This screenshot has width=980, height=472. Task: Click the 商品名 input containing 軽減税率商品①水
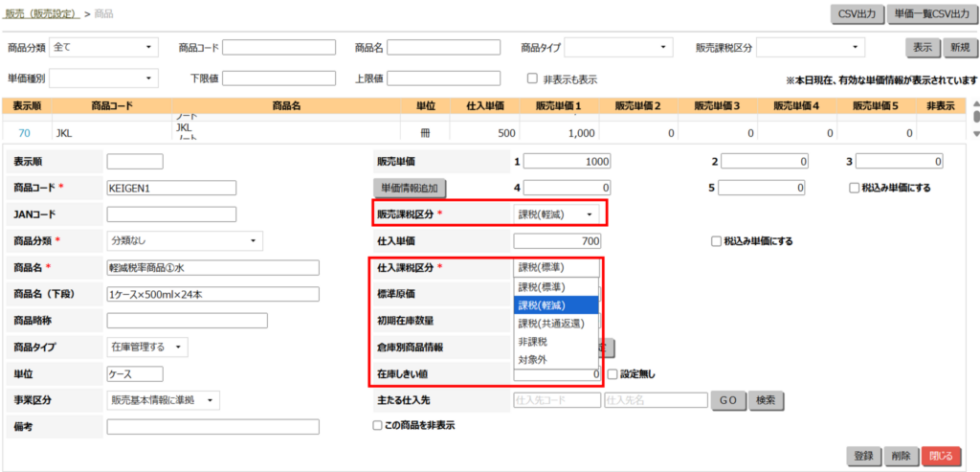(212, 267)
